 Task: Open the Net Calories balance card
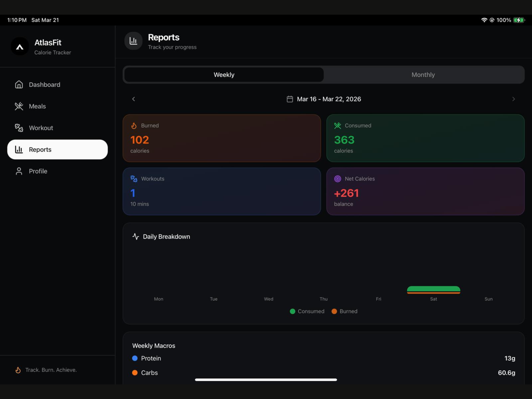pos(425,191)
